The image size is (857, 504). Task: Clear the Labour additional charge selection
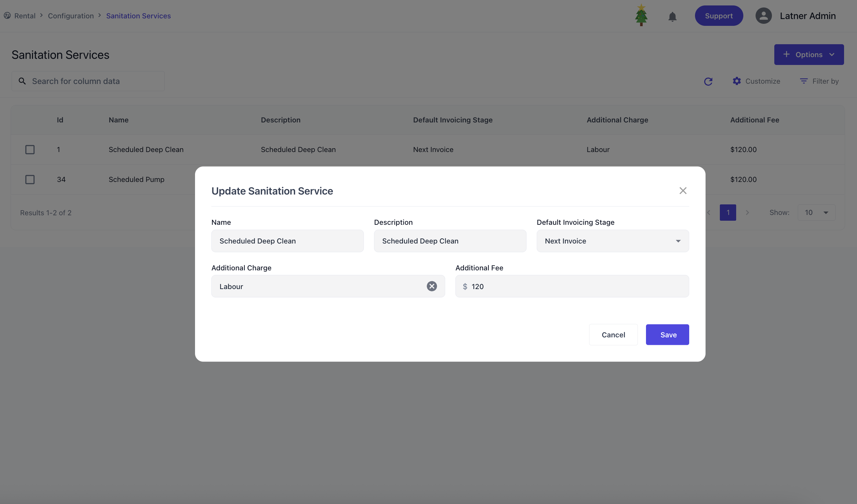point(432,286)
